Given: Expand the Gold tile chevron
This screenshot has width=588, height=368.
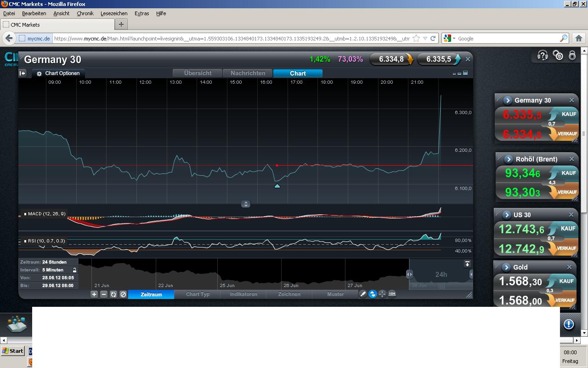Looking at the screenshot, I should point(506,267).
